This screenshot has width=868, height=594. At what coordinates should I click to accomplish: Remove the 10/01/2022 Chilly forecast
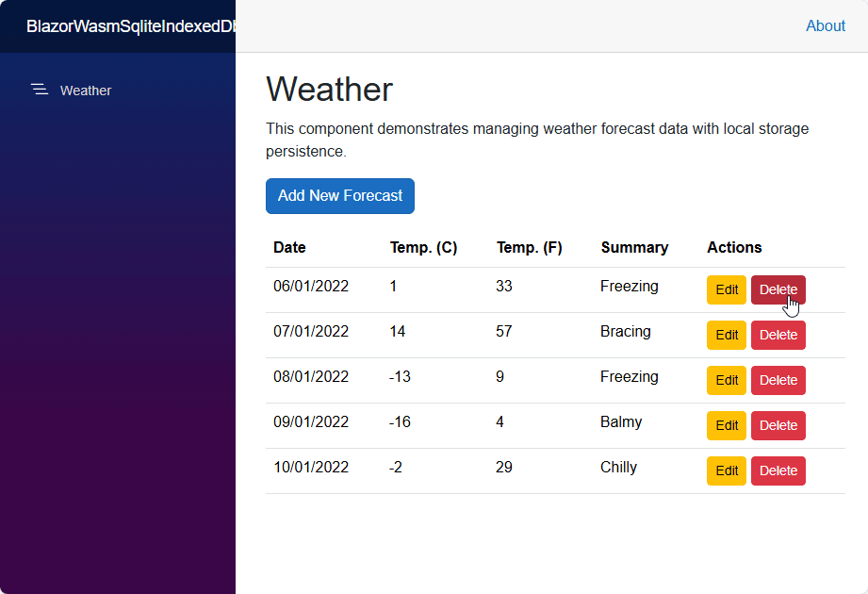(x=778, y=471)
